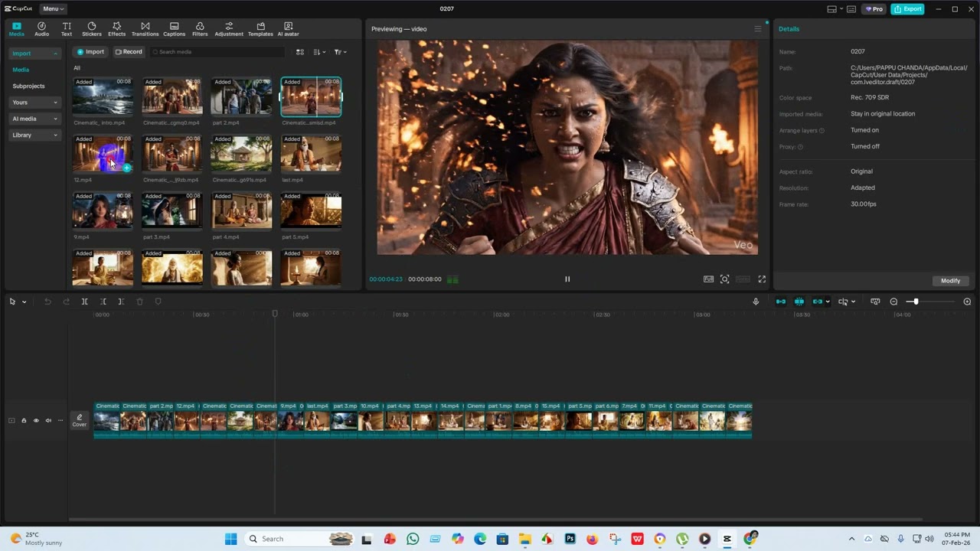Click the Redo icon
The image size is (980, 551).
coord(66,302)
